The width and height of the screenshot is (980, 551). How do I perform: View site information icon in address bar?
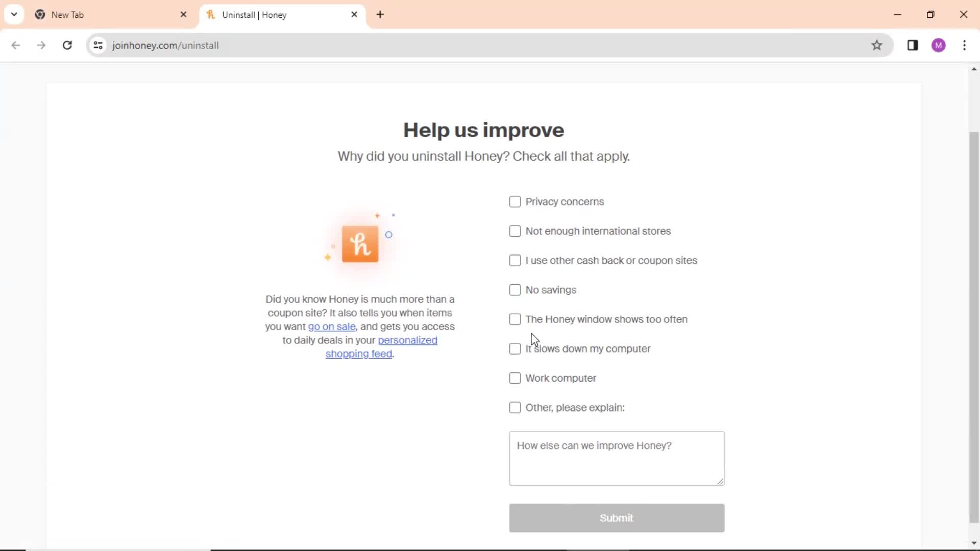[98, 45]
